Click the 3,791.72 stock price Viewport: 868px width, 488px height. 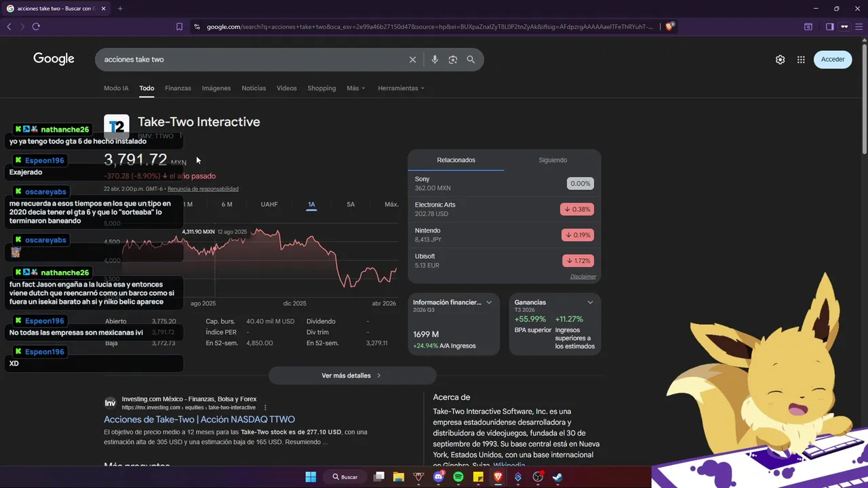point(136,160)
